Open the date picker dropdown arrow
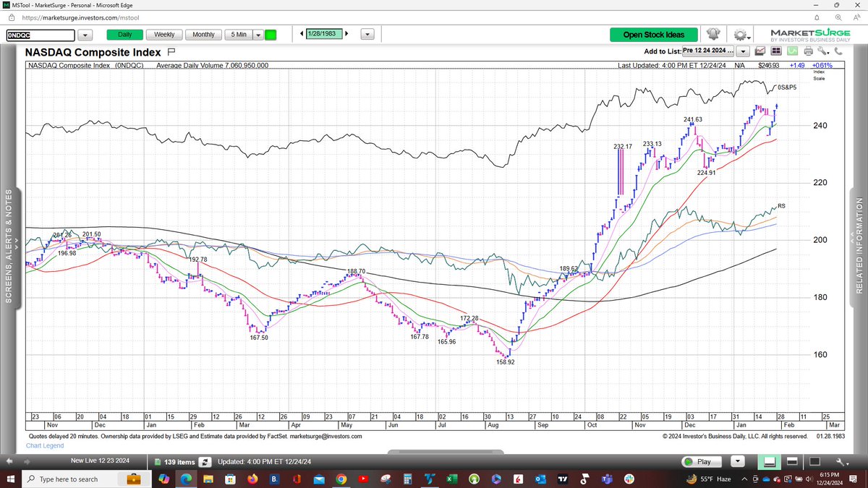Screen dimensions: 868x488 367,35
